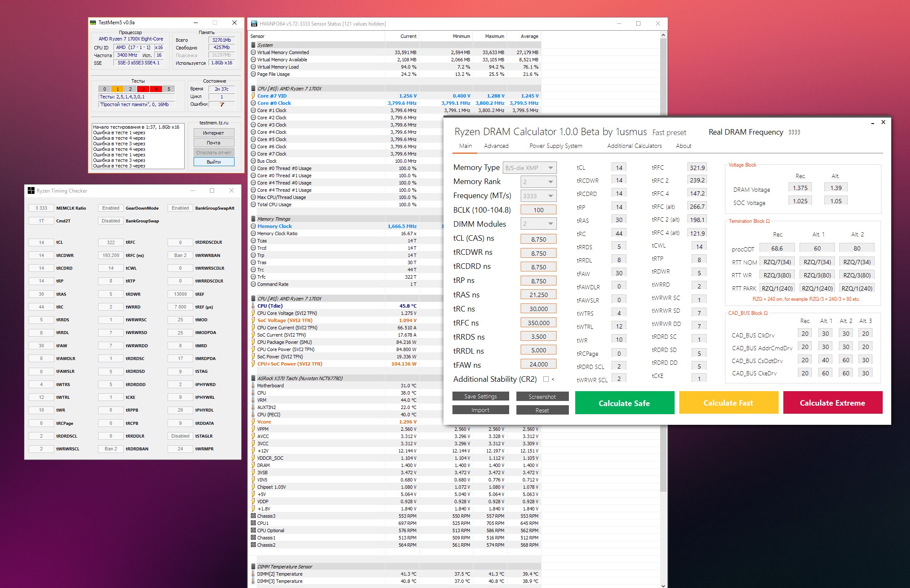The height and width of the screenshot is (588, 910).
Task: Click the thermometer icon beside CPU (Tdie)
Action: pyautogui.click(x=253, y=306)
